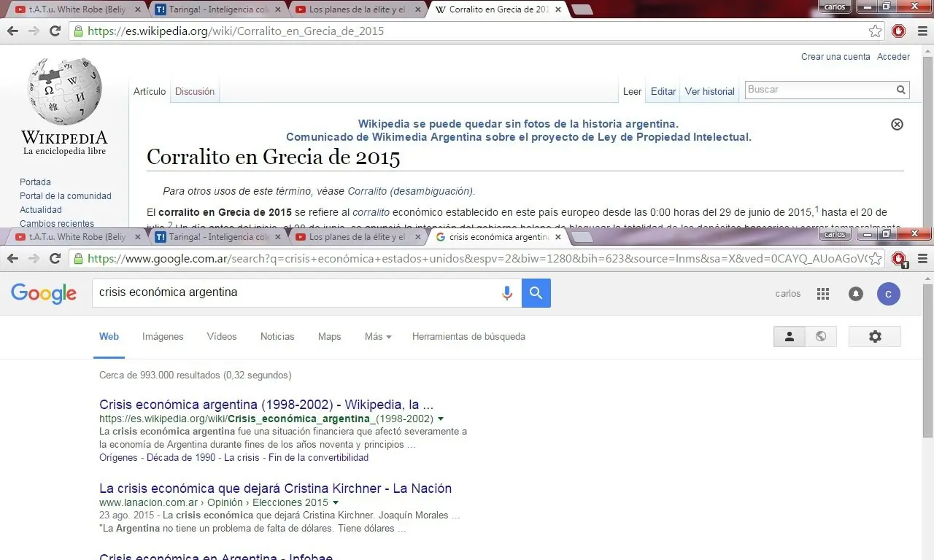Open Corralito (desambiguación) link
The image size is (934, 560).
(x=410, y=192)
